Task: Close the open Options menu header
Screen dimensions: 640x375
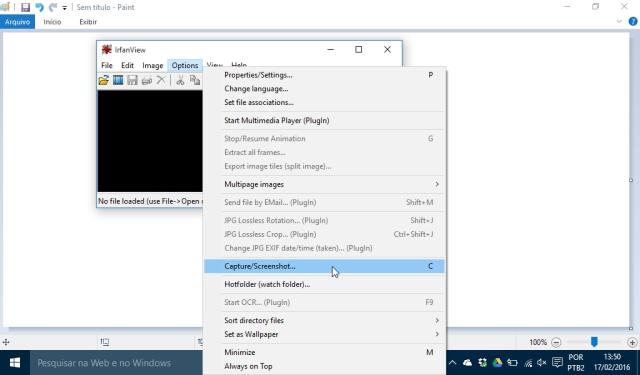Action: pyautogui.click(x=185, y=65)
